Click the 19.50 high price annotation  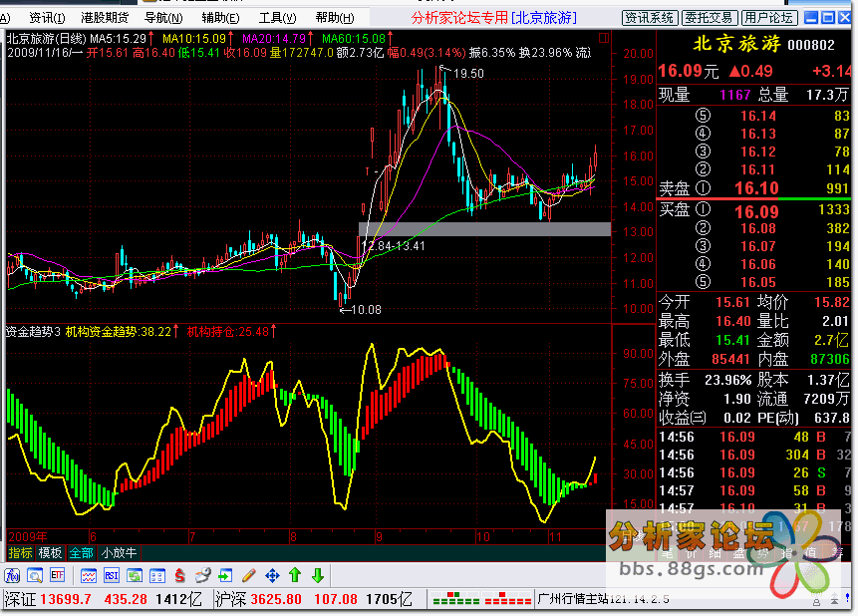pos(468,74)
